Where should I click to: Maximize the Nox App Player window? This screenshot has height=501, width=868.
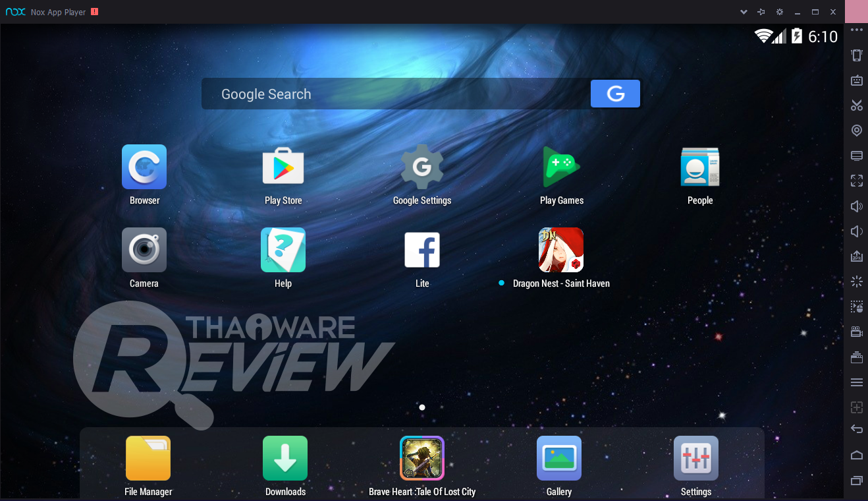pyautogui.click(x=815, y=12)
